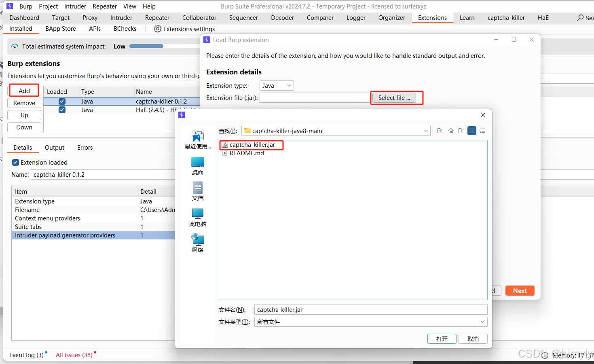
Task: Open the Event log (3) in status bar
Action: pos(27,355)
